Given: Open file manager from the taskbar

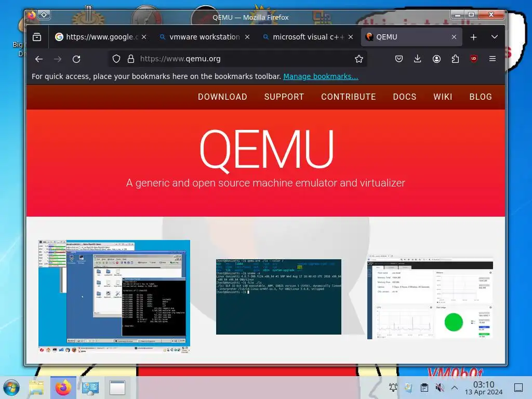Looking at the screenshot, I should tap(36, 388).
